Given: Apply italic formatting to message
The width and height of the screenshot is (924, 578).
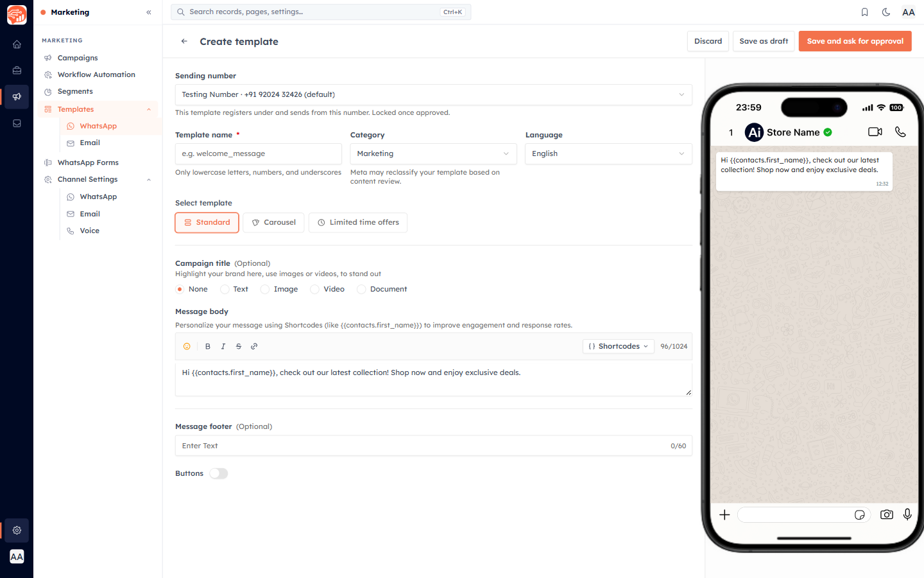Looking at the screenshot, I should tap(223, 346).
